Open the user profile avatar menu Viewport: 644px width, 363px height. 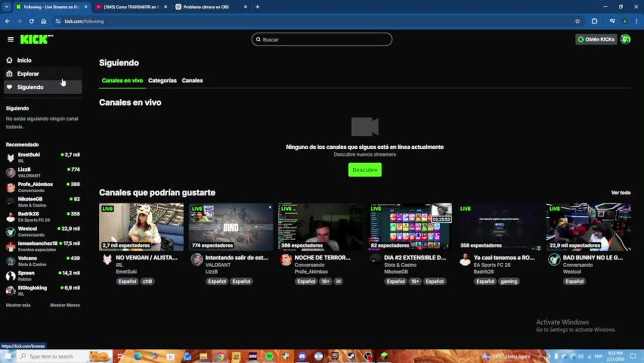[625, 39]
